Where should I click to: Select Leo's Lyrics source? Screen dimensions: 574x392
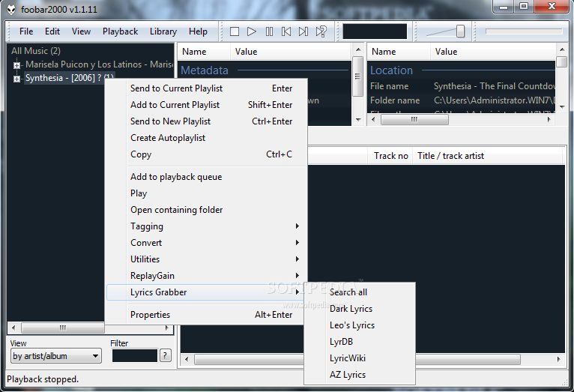click(360, 325)
